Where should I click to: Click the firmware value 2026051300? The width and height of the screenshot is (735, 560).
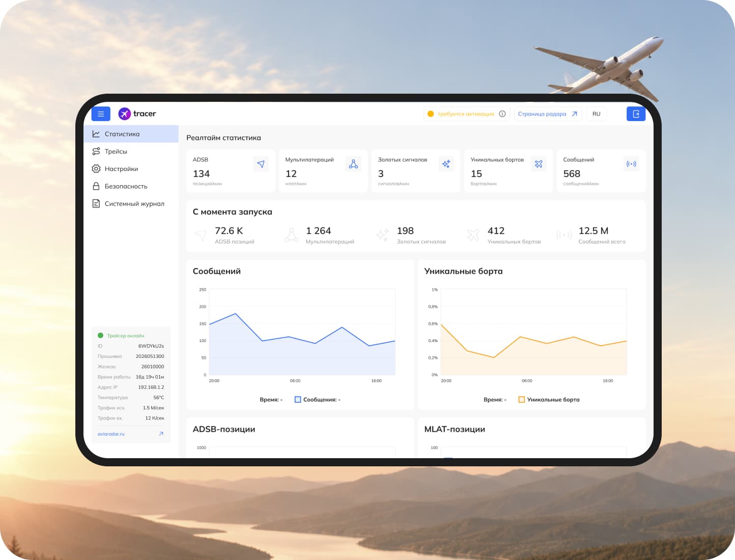pos(150,356)
